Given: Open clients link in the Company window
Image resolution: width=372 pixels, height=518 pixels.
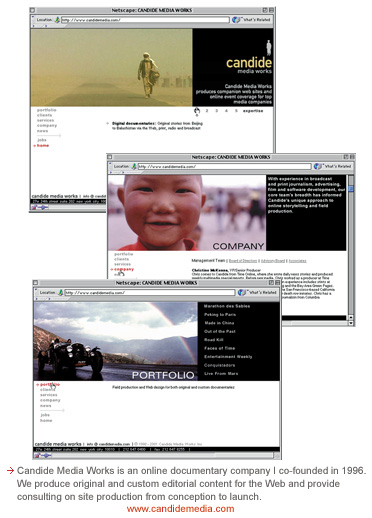Looking at the screenshot, I should pos(121,259).
